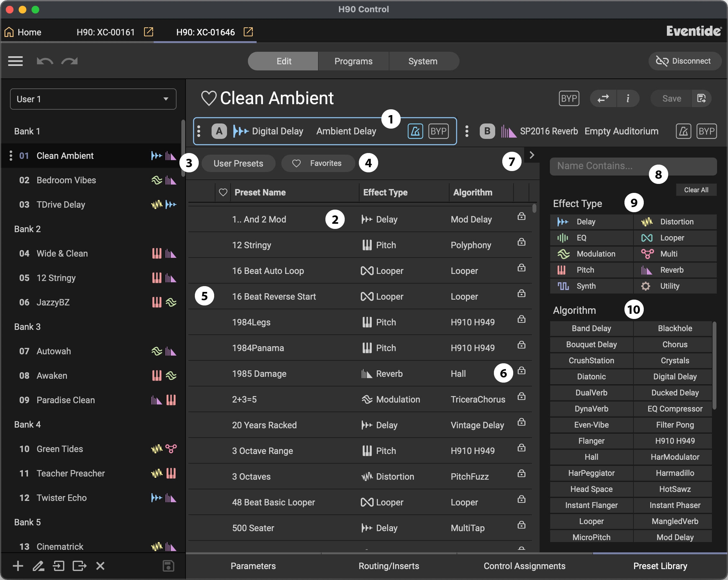Delete program with X icon
Screen dimensions: 728x580
pyautogui.click(x=100, y=566)
